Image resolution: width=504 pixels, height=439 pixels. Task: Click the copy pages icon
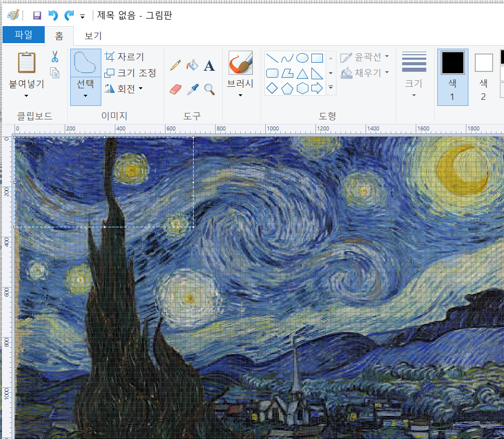click(55, 73)
